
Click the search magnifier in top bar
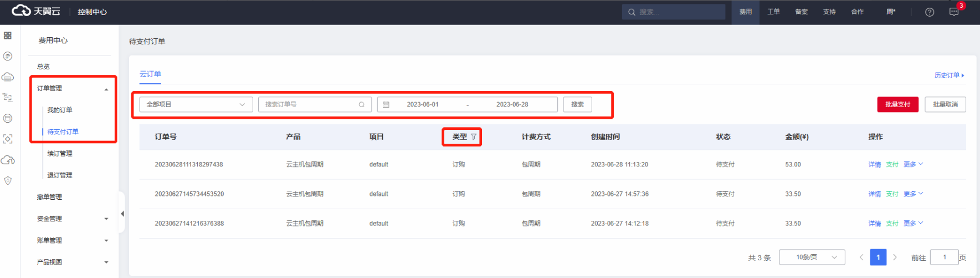632,12
